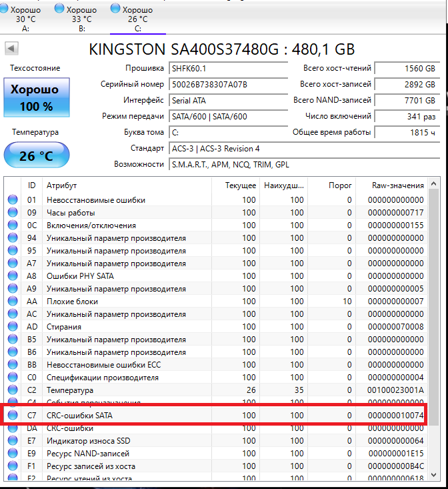Click status circle icon of row A9
The image size is (448, 489).
coord(13,288)
